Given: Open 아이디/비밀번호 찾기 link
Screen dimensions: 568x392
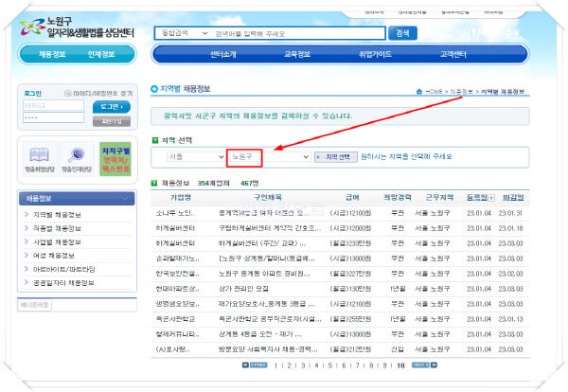Looking at the screenshot, I should 98,94.
